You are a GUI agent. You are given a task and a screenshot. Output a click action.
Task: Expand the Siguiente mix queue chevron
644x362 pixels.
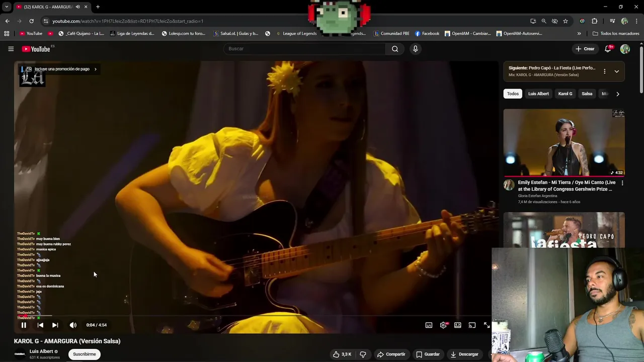(616, 71)
